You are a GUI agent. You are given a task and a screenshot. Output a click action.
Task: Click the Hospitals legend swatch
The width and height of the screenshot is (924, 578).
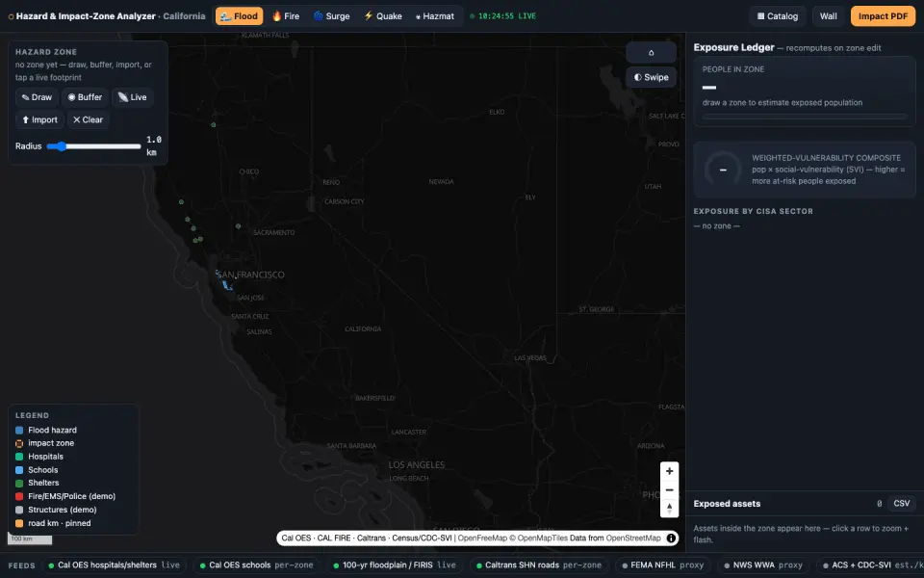point(19,457)
